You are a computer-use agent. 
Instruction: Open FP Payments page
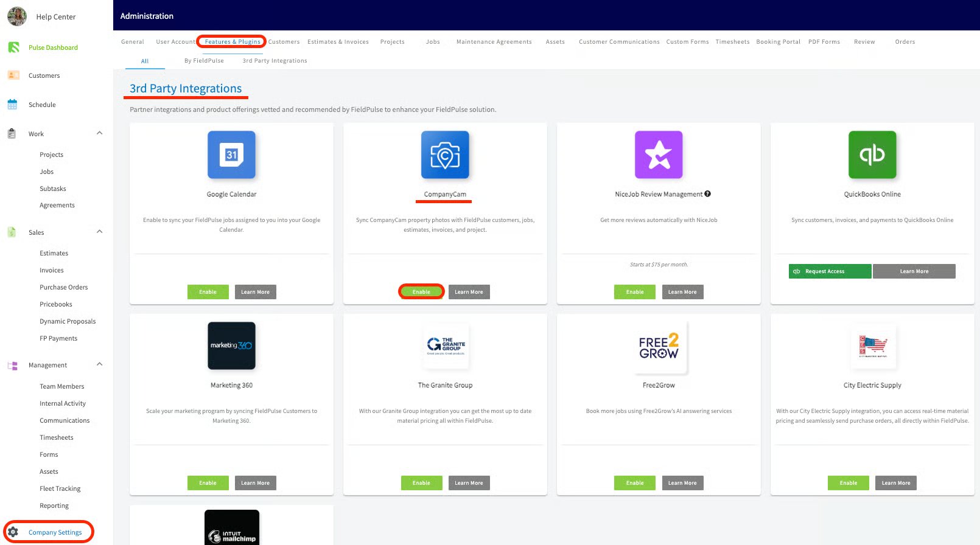click(x=58, y=338)
